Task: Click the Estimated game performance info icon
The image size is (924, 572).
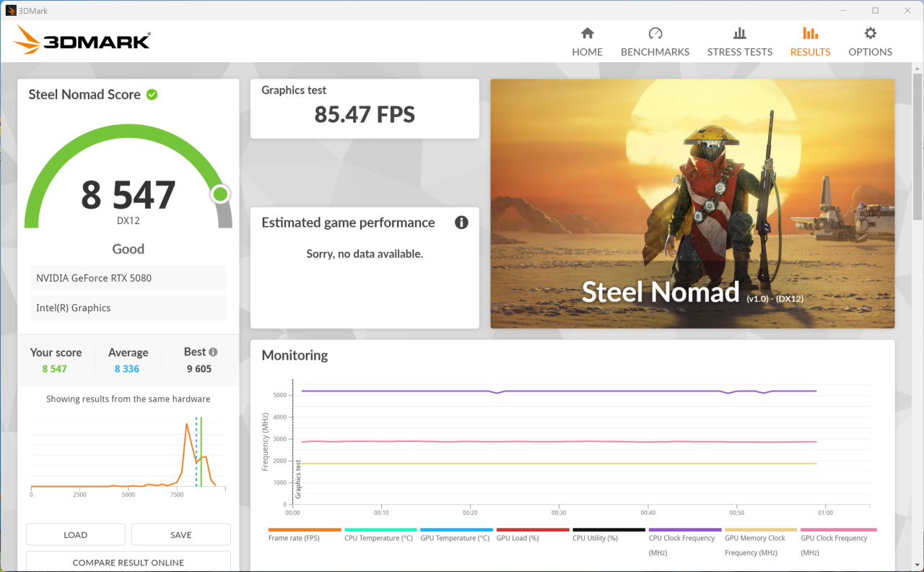Action: 461,222
